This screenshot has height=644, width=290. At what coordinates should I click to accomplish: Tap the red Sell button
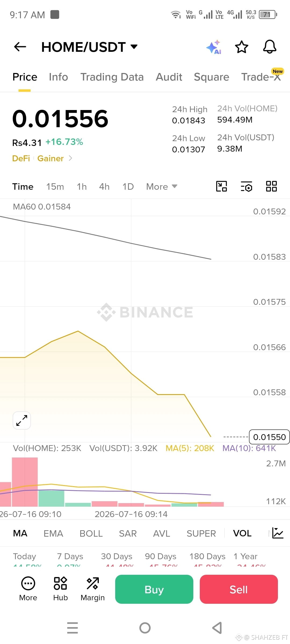point(239,589)
